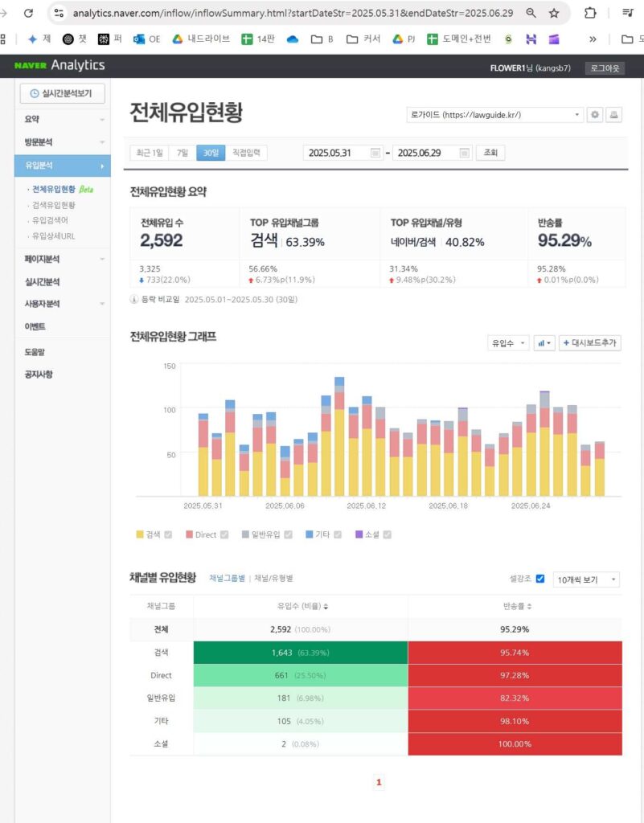Click the start date field 2025.05.31
The height and width of the screenshot is (823, 644).
click(343, 153)
